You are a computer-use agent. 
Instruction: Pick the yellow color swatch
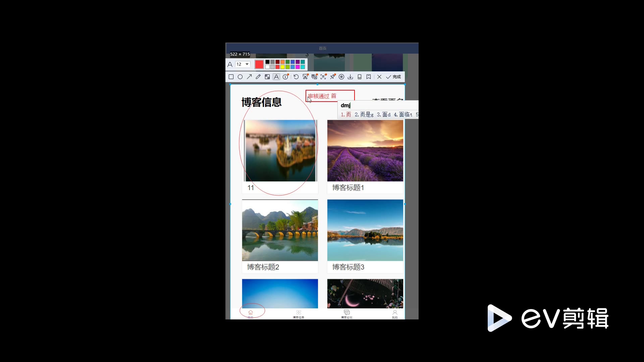coord(282,67)
